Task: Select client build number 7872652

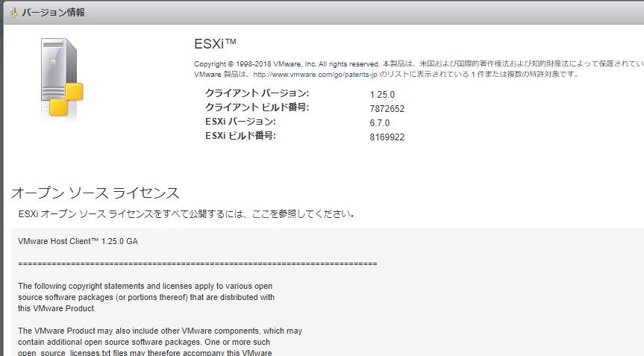Action: [387, 109]
